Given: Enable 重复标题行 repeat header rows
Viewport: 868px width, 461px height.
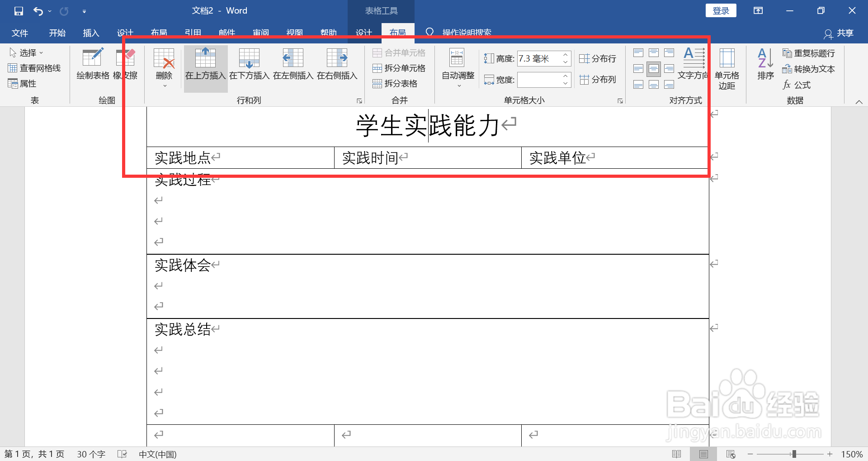Looking at the screenshot, I should [x=809, y=53].
